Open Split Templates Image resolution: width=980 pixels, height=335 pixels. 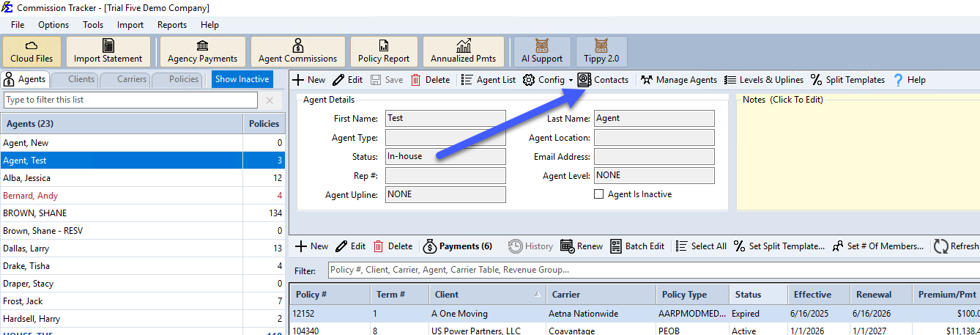(x=847, y=80)
